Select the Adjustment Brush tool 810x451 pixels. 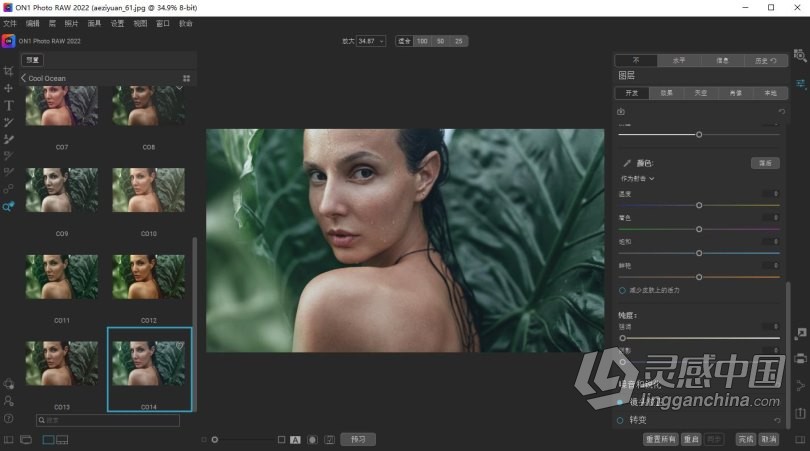(8, 122)
